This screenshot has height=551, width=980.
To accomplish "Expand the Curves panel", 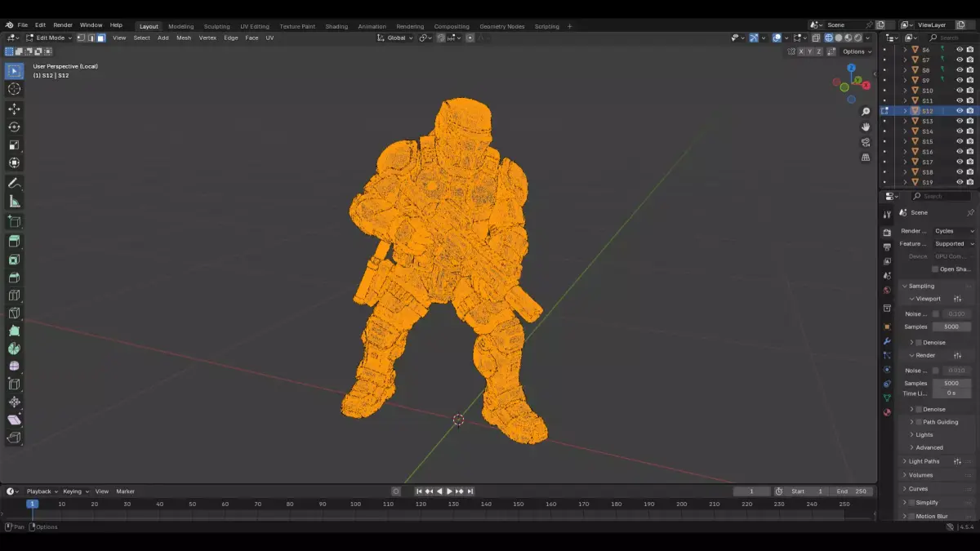I will [x=918, y=489].
